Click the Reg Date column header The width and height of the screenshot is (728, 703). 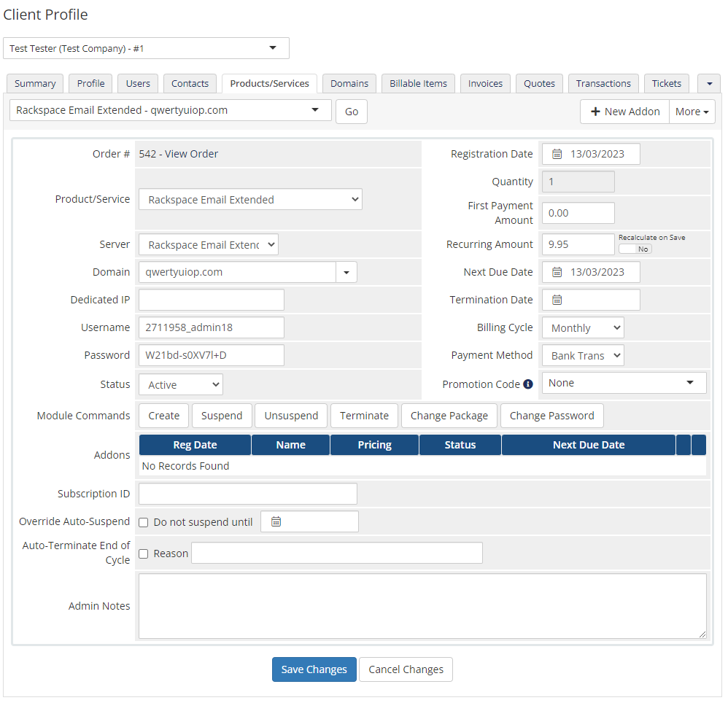coord(195,445)
